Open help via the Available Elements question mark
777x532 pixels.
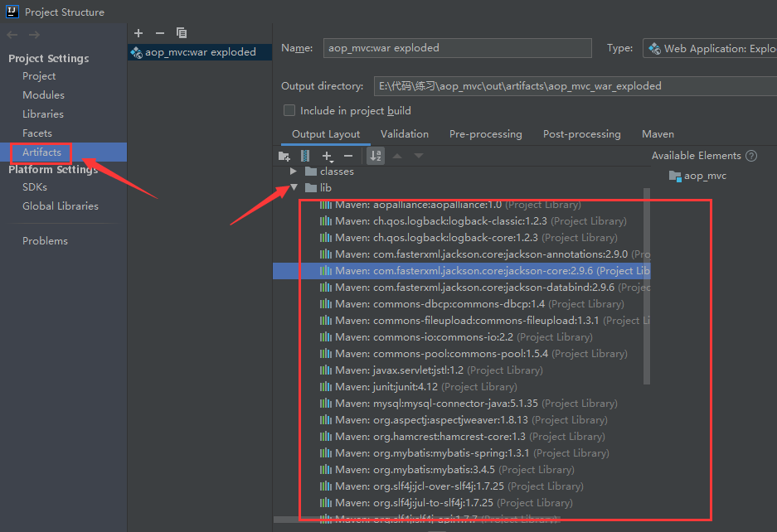(750, 155)
